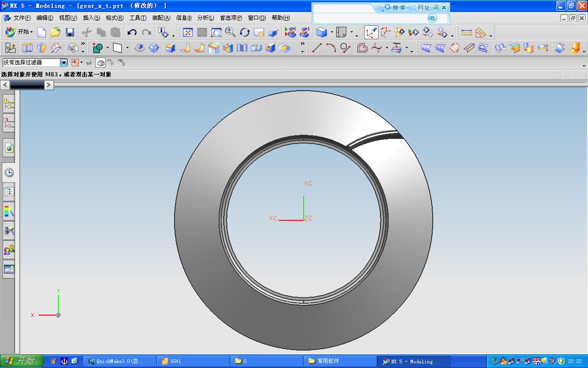588x368 pixels.
Task: Expand the datum plane dropdown arrow
Action: click(127, 48)
